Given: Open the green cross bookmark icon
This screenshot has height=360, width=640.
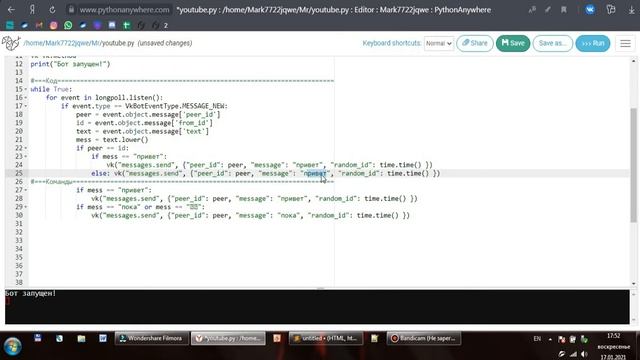Looking at the screenshot, I should click(x=127, y=25).
